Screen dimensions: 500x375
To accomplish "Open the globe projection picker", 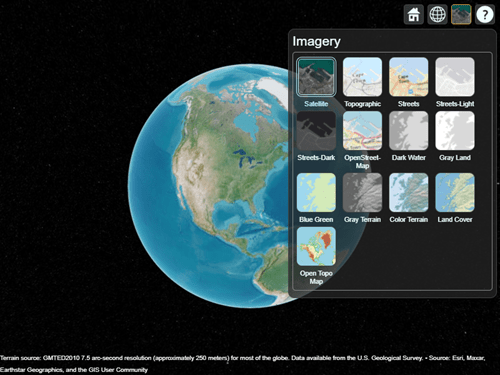I will tap(437, 15).
